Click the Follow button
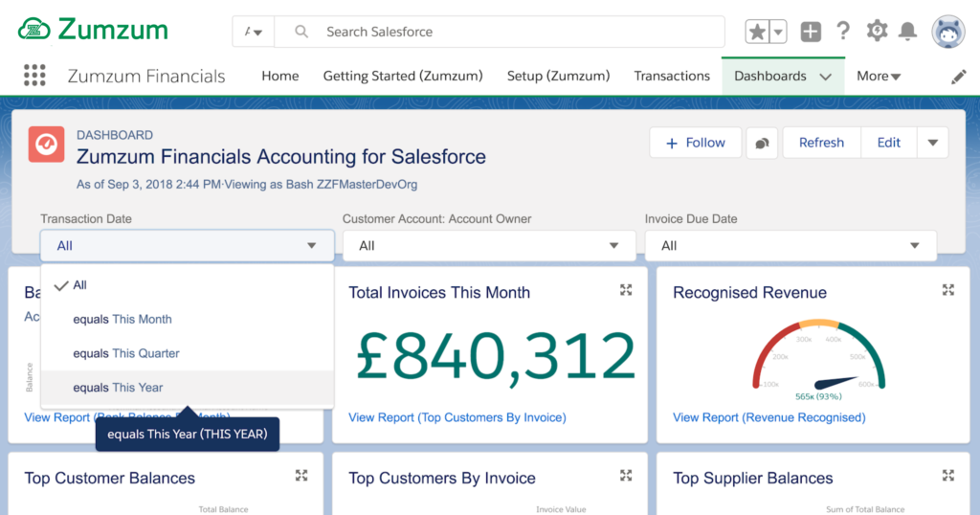The height and width of the screenshot is (515, 980). click(x=696, y=143)
